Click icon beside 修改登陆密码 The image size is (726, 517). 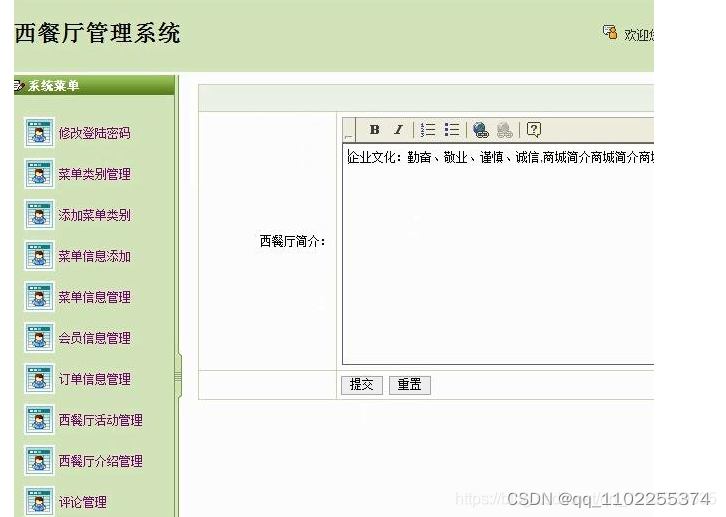click(x=39, y=132)
